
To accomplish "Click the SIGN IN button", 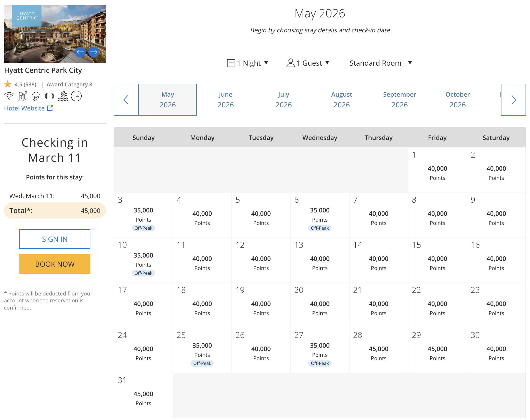I will click(55, 239).
